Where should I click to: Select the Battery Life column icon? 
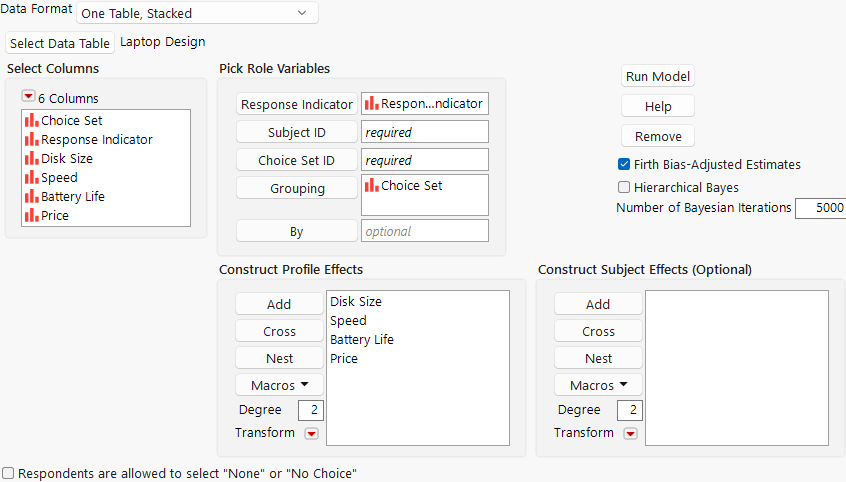(x=32, y=196)
